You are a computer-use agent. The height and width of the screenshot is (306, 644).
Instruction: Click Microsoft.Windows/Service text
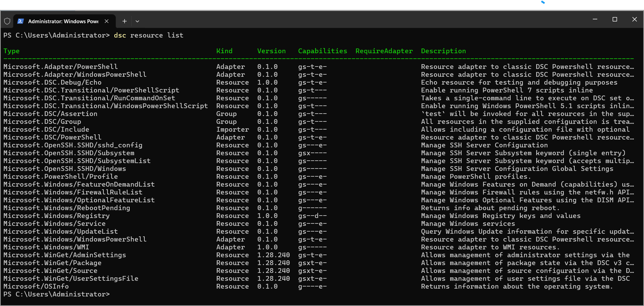click(x=54, y=224)
